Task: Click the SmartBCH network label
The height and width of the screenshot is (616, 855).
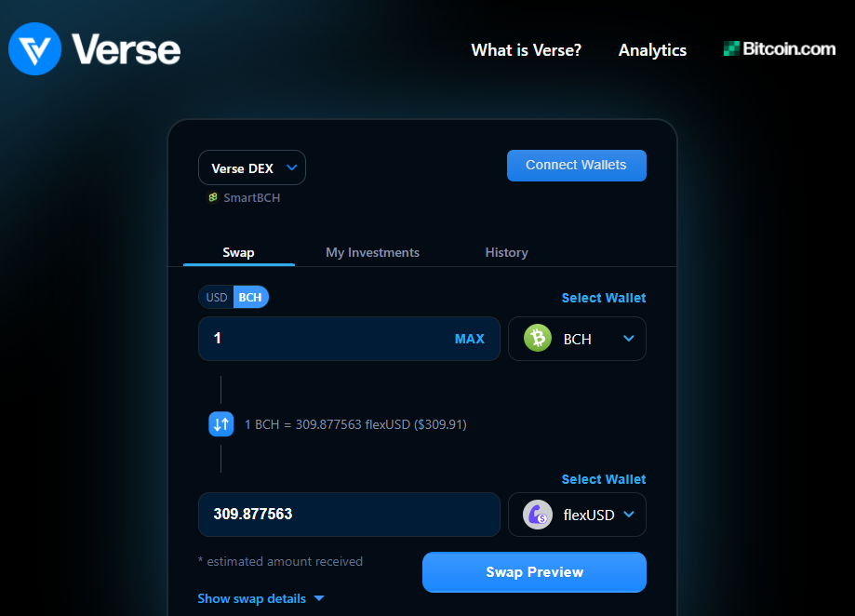Action: click(252, 198)
